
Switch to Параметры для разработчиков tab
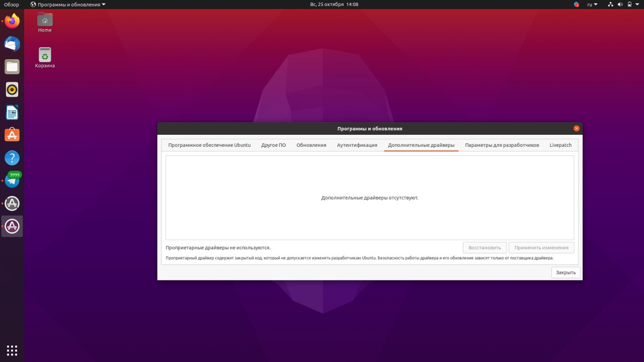pyautogui.click(x=502, y=145)
